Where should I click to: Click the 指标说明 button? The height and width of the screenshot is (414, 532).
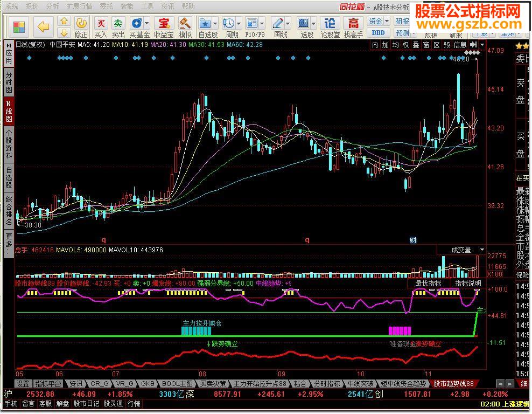[468, 283]
